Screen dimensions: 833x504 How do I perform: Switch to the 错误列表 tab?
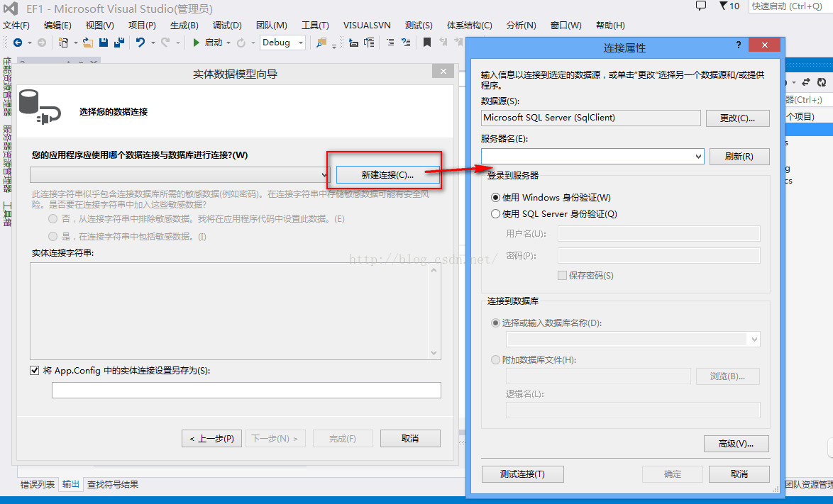click(x=37, y=484)
